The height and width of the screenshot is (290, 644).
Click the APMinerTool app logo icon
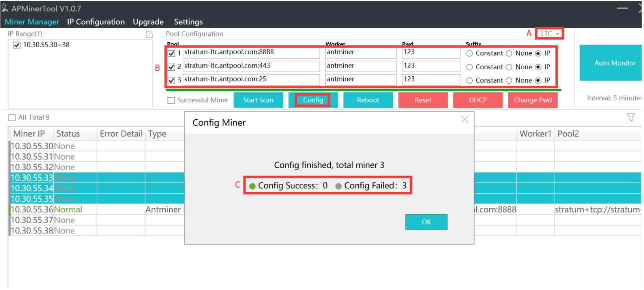pyautogui.click(x=5, y=8)
